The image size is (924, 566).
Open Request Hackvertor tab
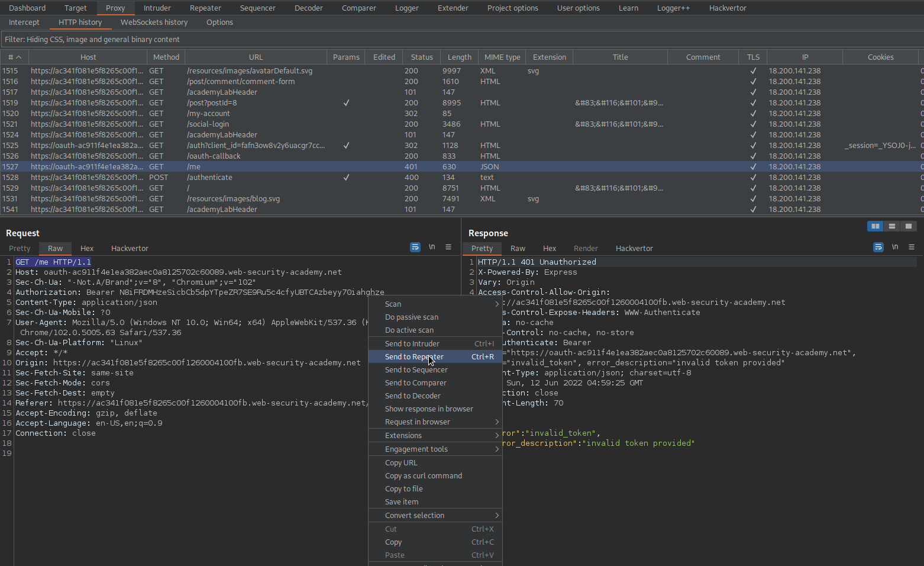(x=130, y=248)
